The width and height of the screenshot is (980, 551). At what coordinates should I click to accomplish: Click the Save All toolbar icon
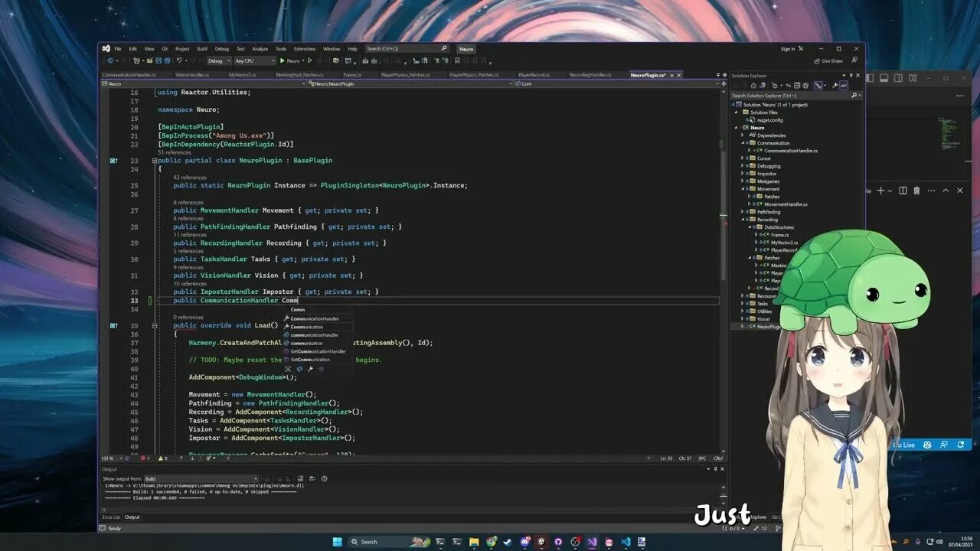point(167,60)
